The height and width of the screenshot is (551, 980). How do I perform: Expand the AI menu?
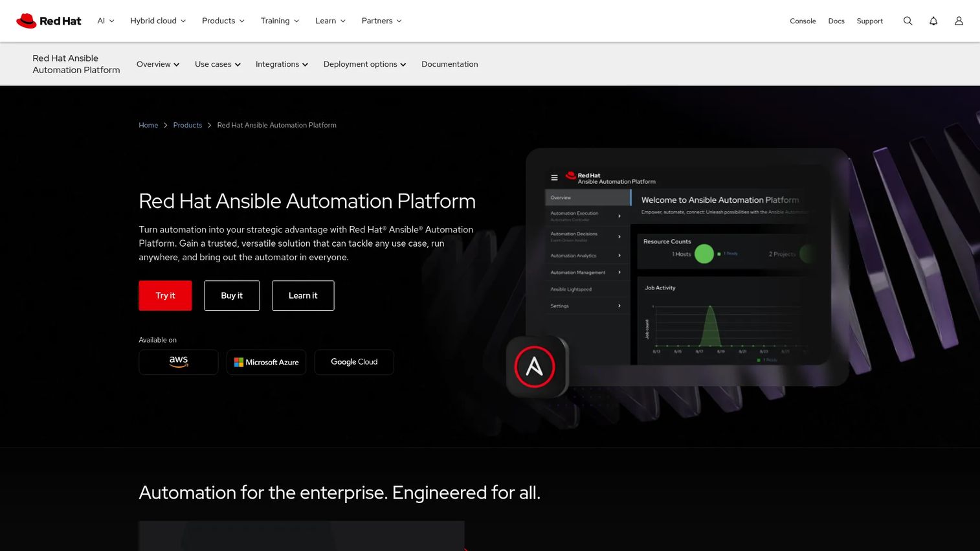tap(106, 21)
